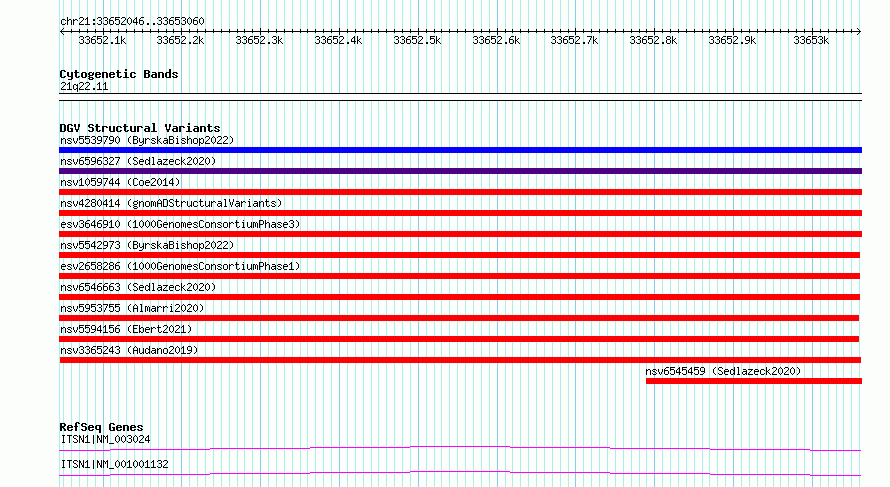The width and height of the screenshot is (890, 487).
Task: Click ruler position 33652.4k
Action: click(338, 40)
